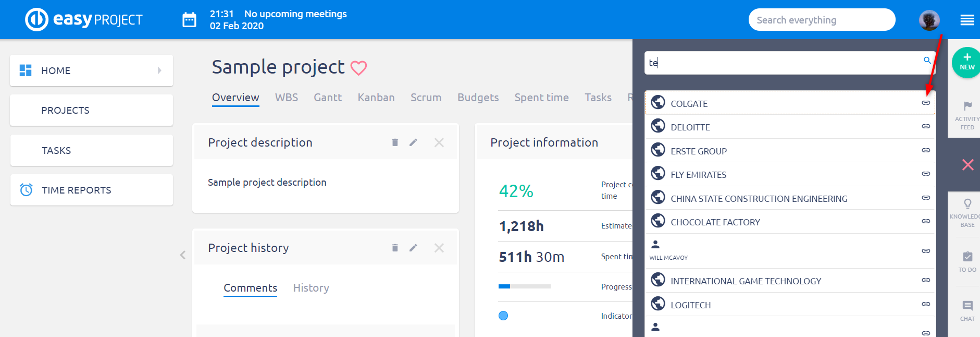Open the TIME REPORTS menu item
Viewport: 980px width, 337px height.
[x=92, y=190]
